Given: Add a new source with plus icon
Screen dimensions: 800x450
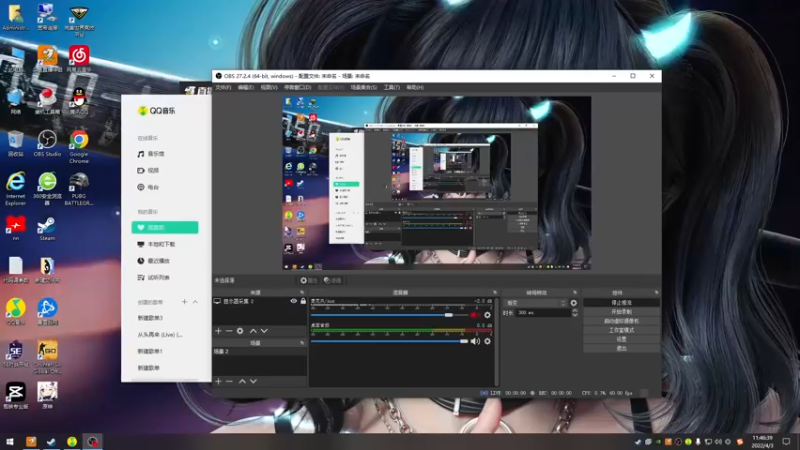Looking at the screenshot, I should click(x=218, y=331).
